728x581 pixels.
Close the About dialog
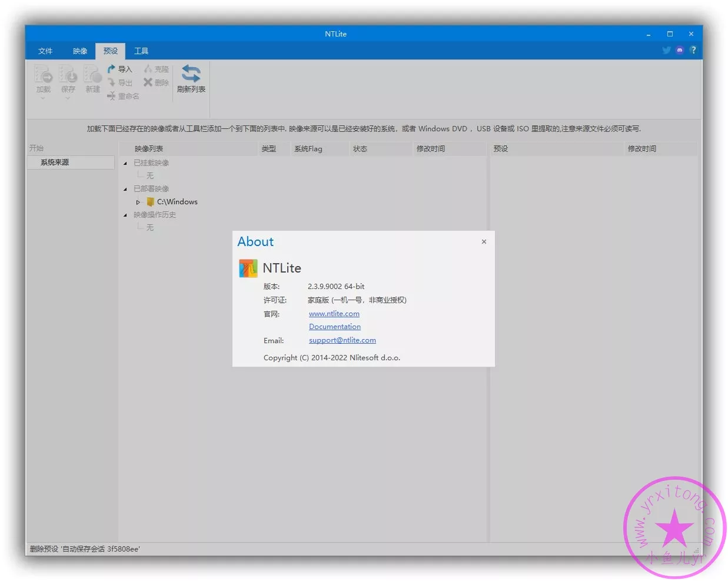(x=484, y=241)
